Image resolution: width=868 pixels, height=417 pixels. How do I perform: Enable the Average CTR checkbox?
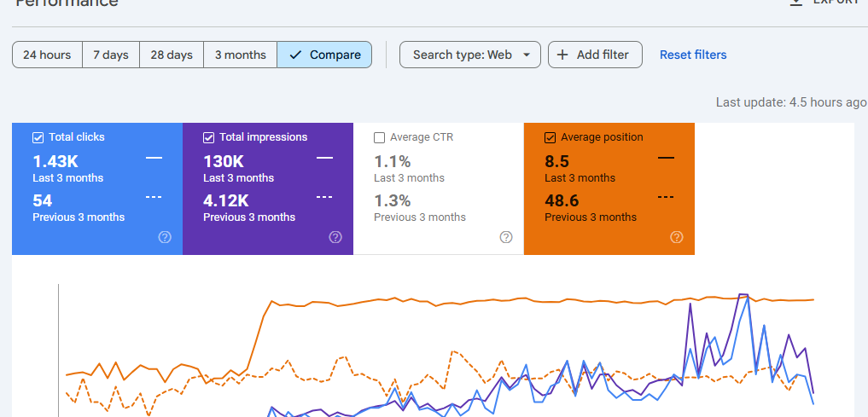coord(379,137)
